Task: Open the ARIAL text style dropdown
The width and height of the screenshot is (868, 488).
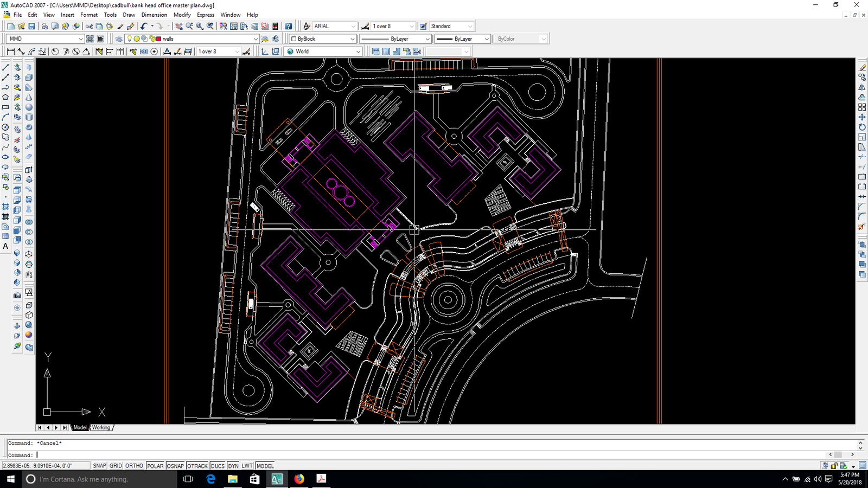Action: click(353, 26)
